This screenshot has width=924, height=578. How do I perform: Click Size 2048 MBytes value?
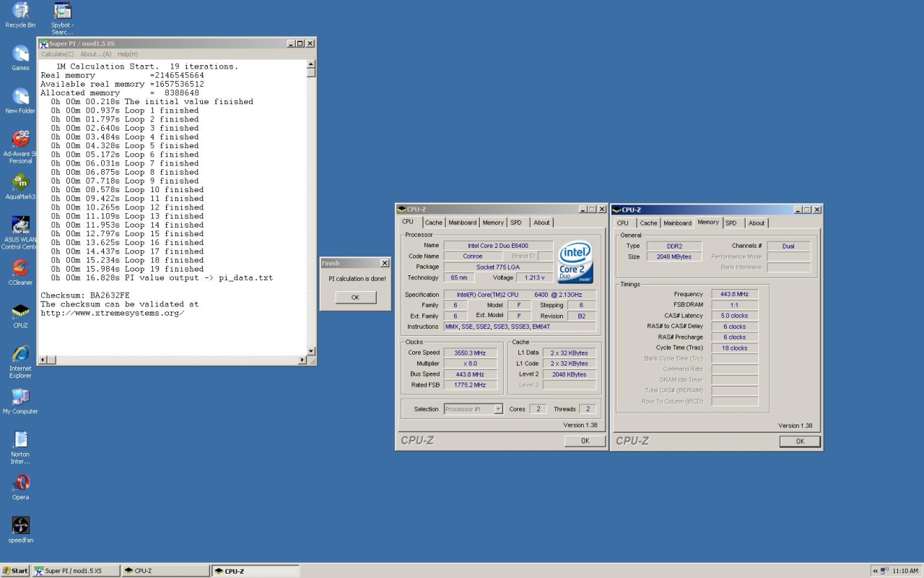pyautogui.click(x=674, y=256)
